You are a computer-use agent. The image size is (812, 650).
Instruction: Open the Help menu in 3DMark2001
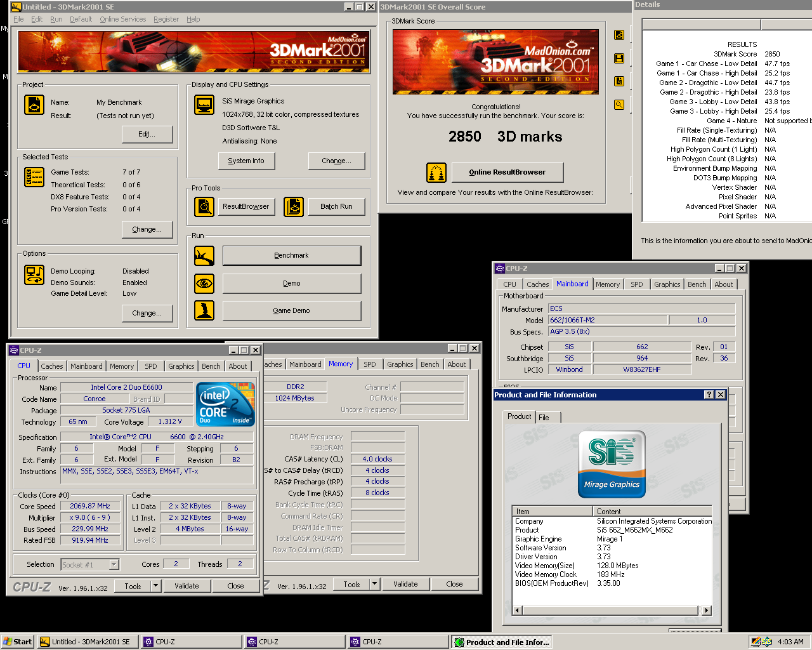tap(193, 19)
